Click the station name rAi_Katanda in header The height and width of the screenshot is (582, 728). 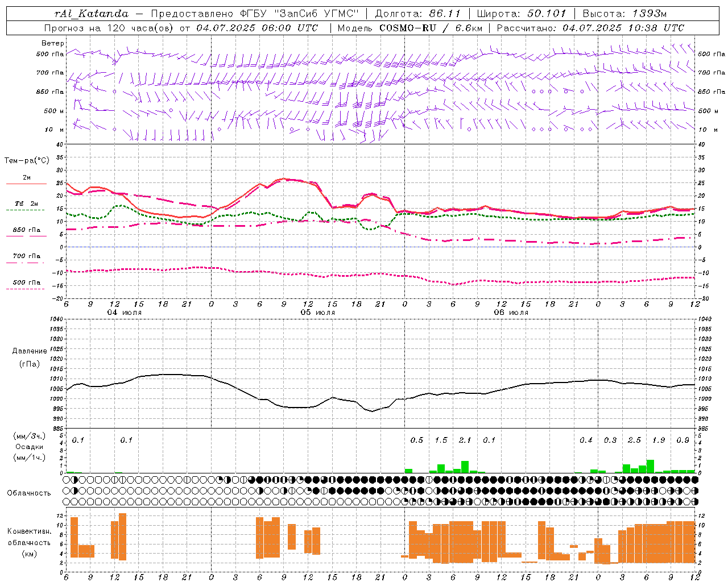(x=92, y=13)
